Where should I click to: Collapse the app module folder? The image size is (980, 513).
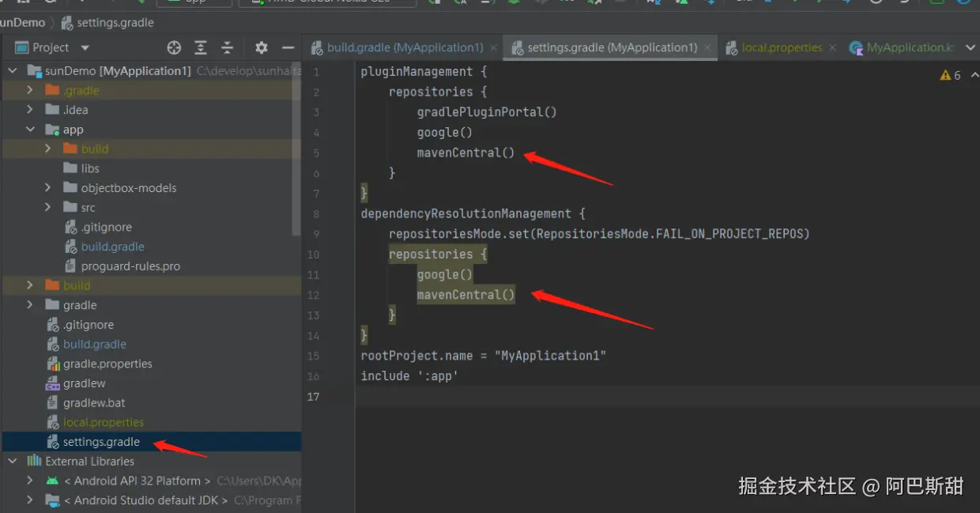coord(30,130)
